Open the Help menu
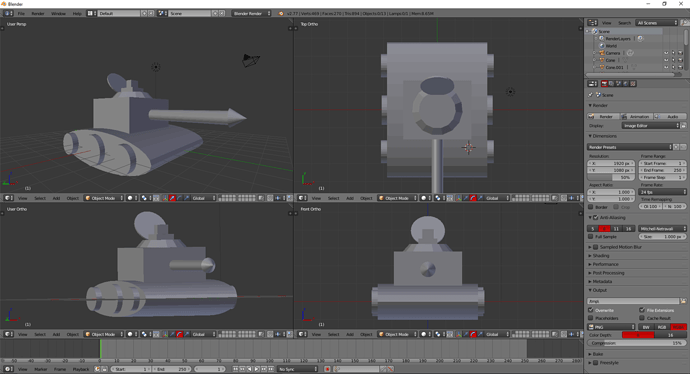 click(x=77, y=14)
